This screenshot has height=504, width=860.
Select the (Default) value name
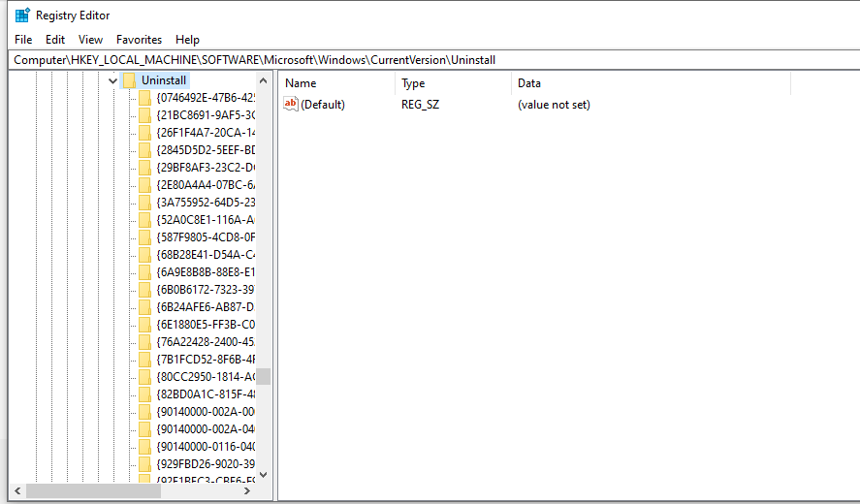coord(323,105)
